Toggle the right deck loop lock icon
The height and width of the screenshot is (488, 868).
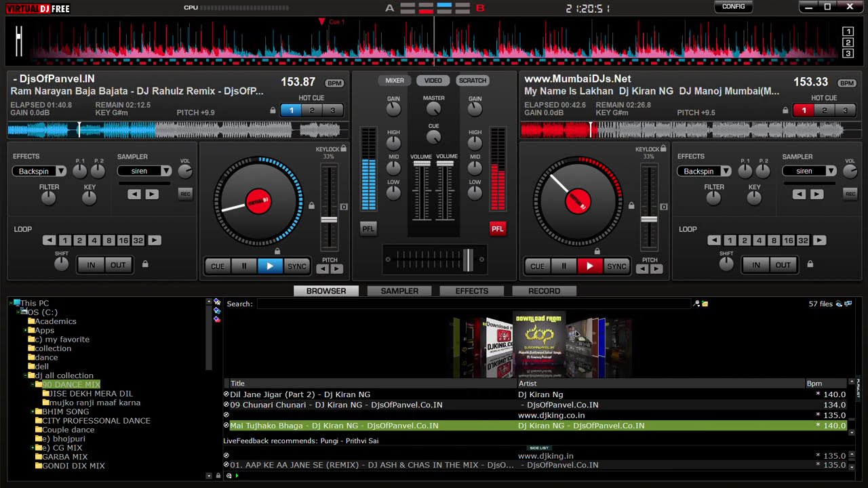[x=810, y=264]
